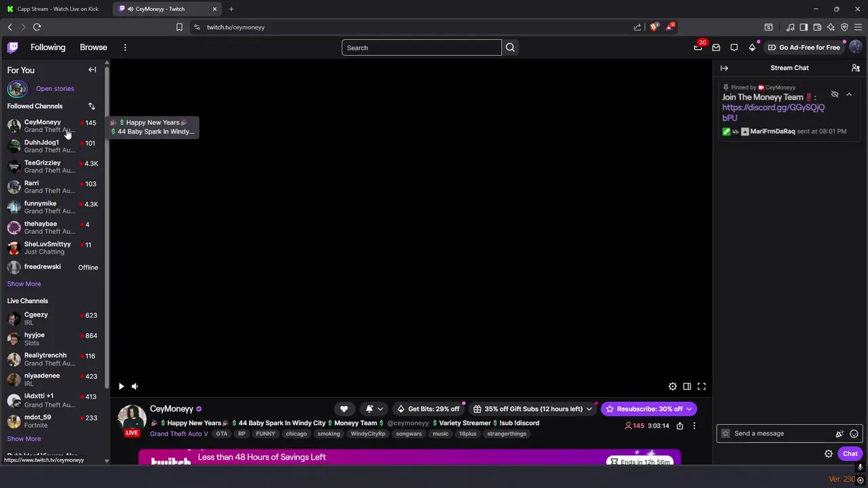The height and width of the screenshot is (488, 868).
Task: Open mdot_59 Fortnite channel
Action: click(x=53, y=421)
